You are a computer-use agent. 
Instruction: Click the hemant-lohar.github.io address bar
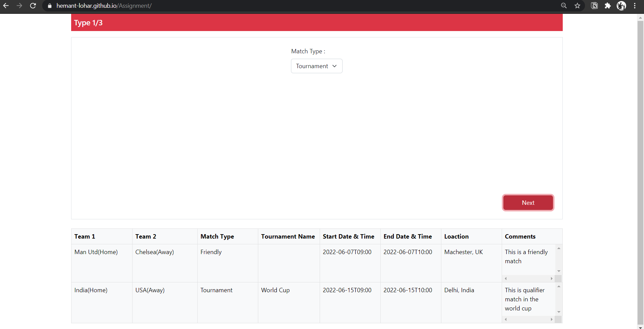103,6
